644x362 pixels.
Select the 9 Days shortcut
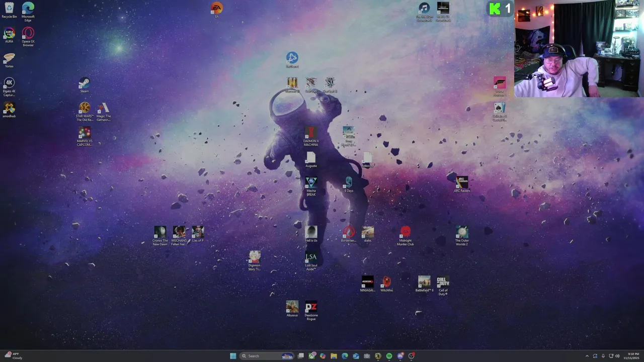coord(349,185)
